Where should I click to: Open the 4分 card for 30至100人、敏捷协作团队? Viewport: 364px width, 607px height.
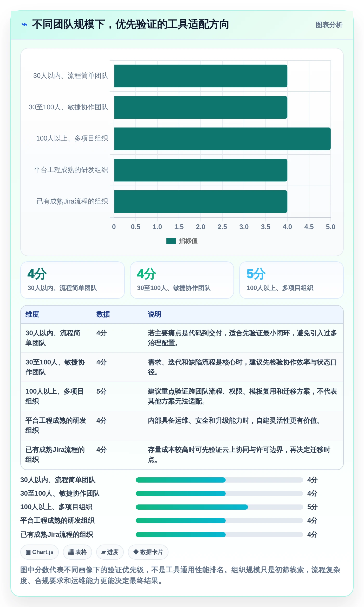pyautogui.click(x=182, y=280)
